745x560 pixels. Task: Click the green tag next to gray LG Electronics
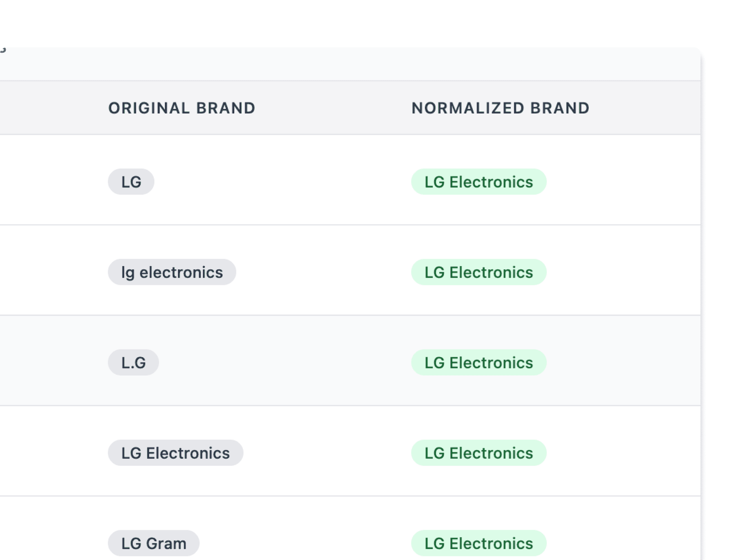(x=478, y=453)
